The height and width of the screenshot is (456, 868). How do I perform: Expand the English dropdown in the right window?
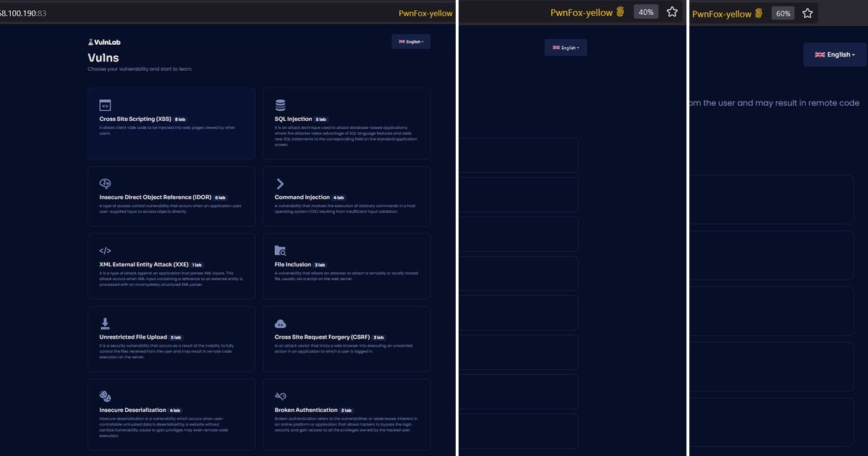point(835,54)
